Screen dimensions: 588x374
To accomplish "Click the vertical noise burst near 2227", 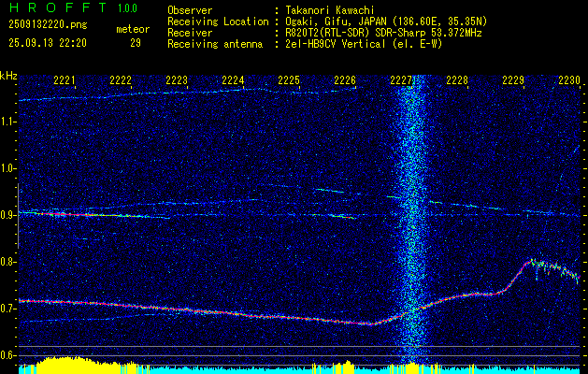I will click(x=411, y=220).
